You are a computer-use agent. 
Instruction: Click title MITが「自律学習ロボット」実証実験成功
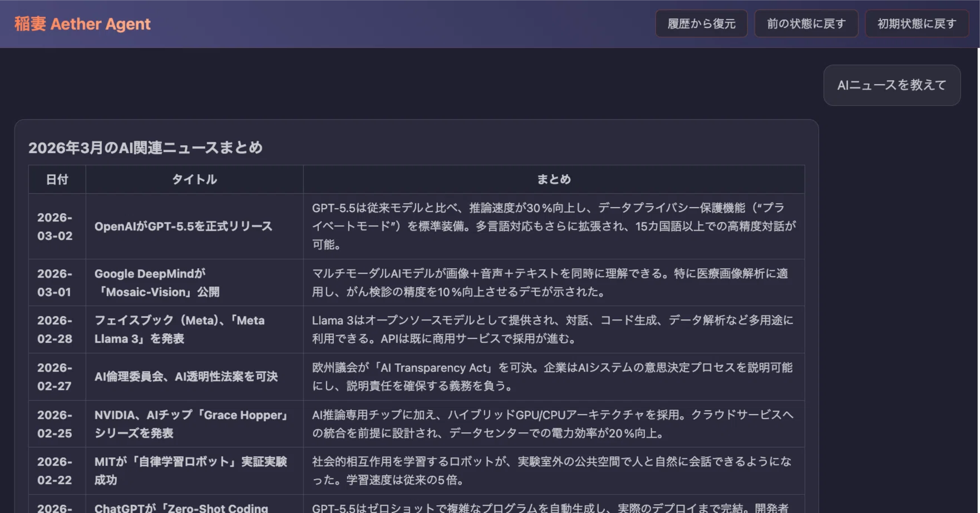click(191, 471)
